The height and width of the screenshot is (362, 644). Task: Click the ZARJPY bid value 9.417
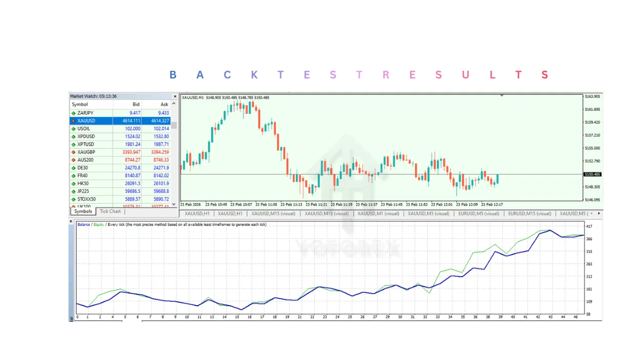point(135,113)
